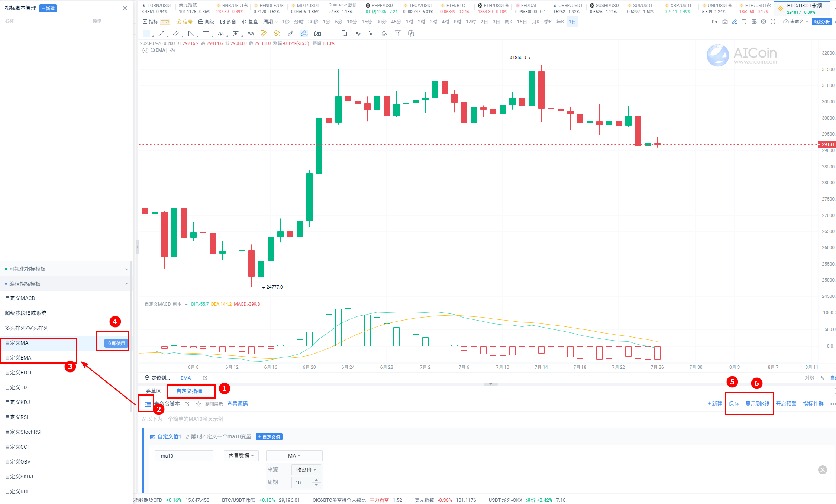Select the measure ruler tool
Screen dimensions: 836x504
[x=291, y=33]
